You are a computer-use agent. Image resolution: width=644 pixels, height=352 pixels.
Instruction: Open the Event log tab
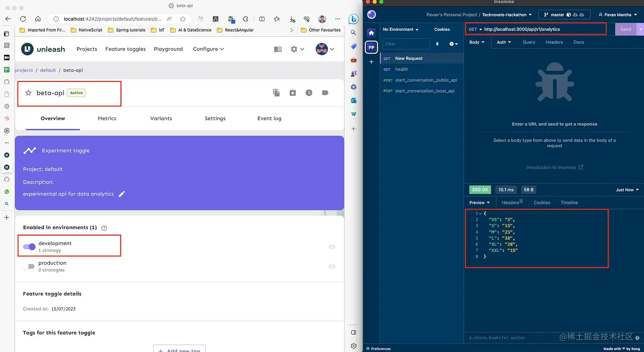pyautogui.click(x=270, y=118)
